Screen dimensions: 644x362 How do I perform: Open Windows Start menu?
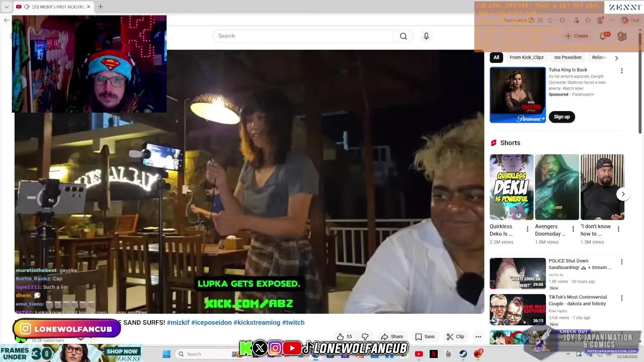point(167,354)
